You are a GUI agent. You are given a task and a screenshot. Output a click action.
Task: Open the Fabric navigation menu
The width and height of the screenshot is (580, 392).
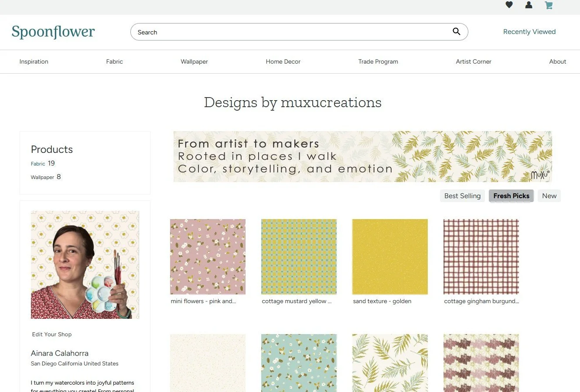coord(114,61)
